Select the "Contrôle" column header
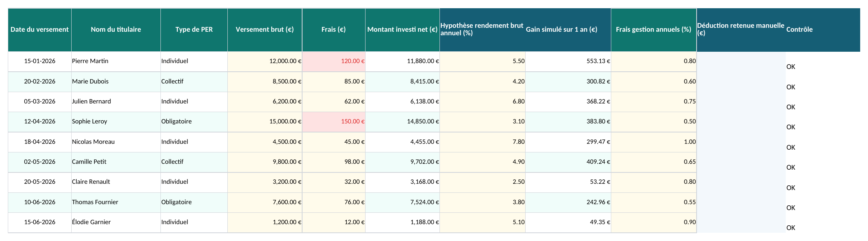Viewport: 868px width, 241px height. (823, 30)
